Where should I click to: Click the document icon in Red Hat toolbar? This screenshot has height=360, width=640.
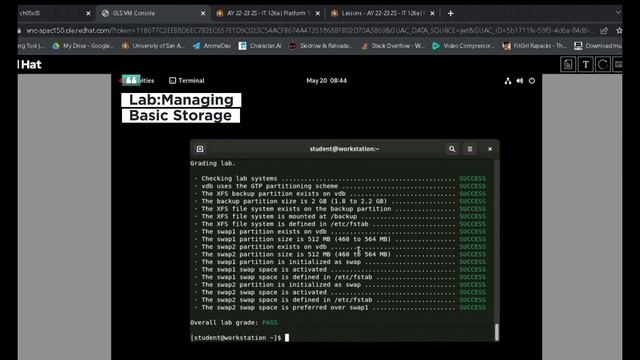(568, 64)
